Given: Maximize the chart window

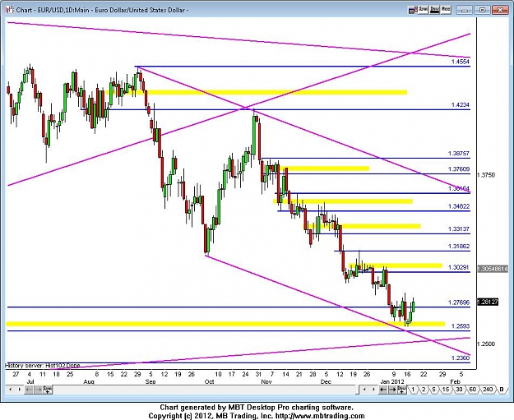Looking at the screenshot, I should pos(482,10).
